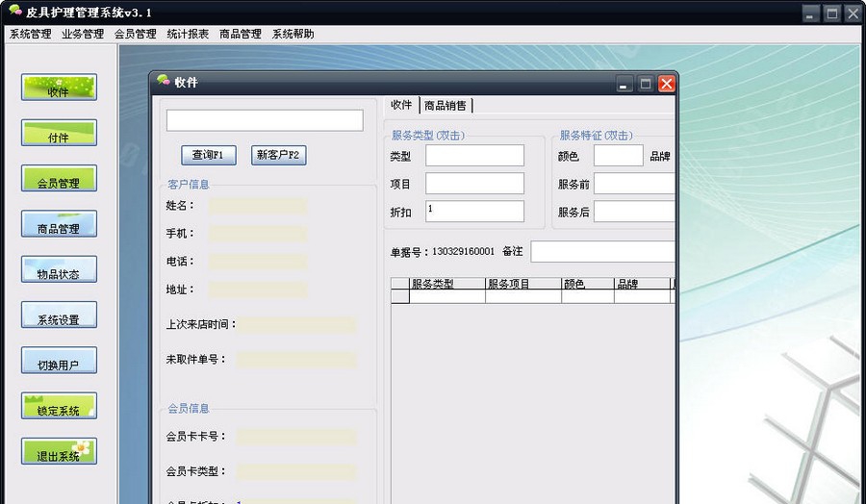
Task: Select the 服务项目 column header
Action: [x=523, y=284]
